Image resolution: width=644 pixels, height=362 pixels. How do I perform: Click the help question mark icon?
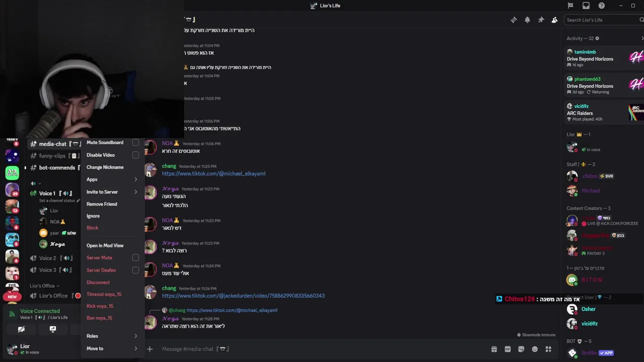602,6
